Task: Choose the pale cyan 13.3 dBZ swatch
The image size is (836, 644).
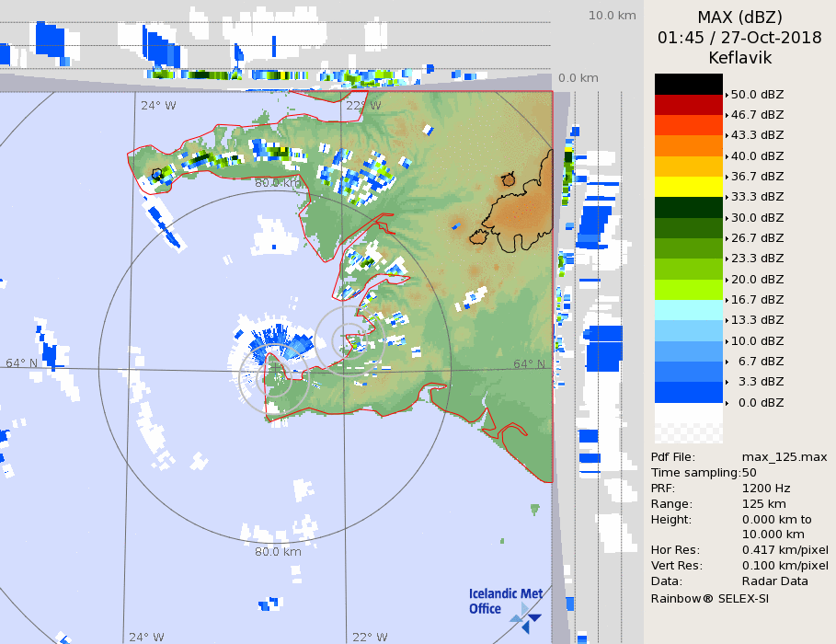Action: [x=689, y=310]
